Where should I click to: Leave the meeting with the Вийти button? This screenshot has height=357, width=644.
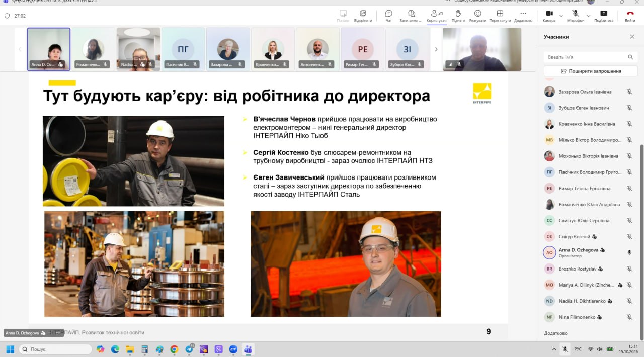point(630,16)
